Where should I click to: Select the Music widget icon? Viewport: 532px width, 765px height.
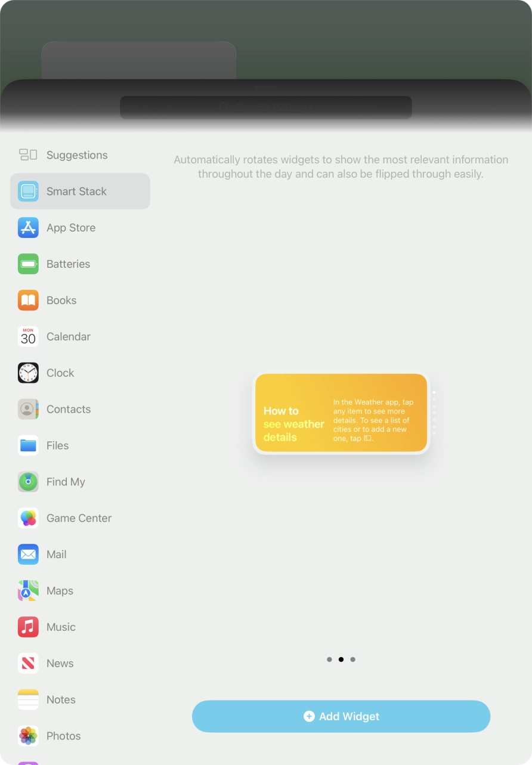click(x=28, y=627)
